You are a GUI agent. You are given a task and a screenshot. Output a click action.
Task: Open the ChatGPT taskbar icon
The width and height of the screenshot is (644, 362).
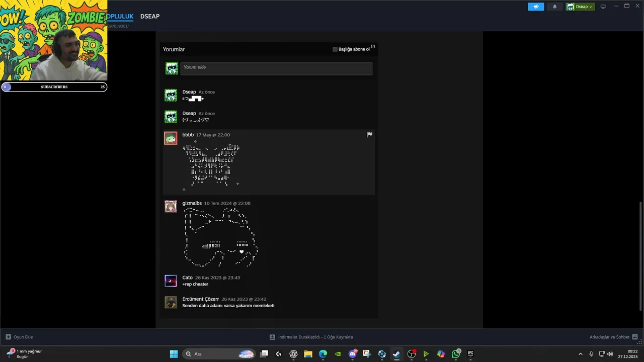click(293, 354)
